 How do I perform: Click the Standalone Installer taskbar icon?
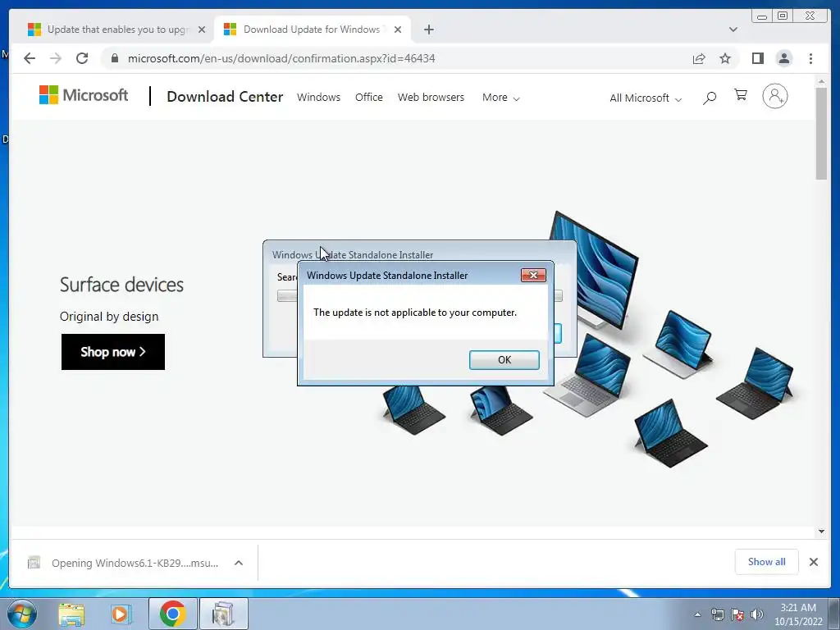223,614
